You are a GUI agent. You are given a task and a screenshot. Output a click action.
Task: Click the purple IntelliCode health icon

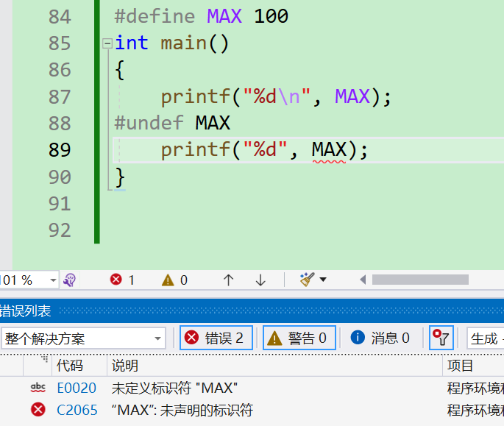[x=69, y=280]
